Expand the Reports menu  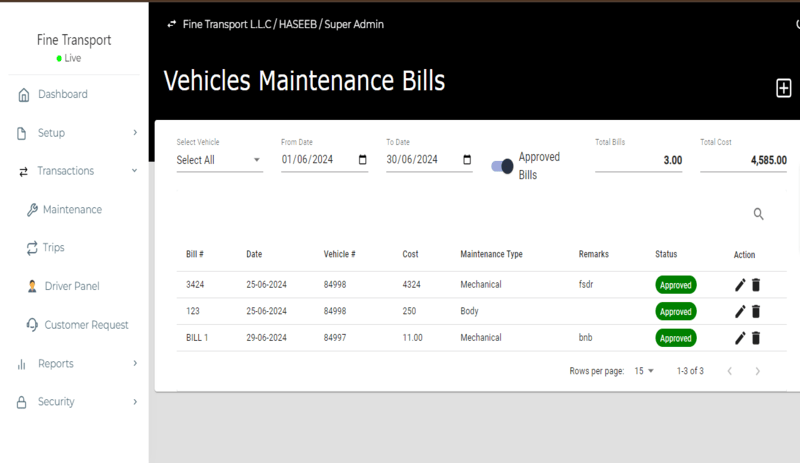point(77,363)
